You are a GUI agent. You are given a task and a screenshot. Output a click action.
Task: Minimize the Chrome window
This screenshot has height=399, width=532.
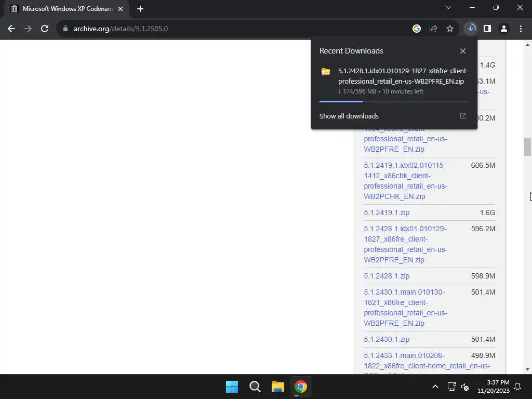(472, 7)
